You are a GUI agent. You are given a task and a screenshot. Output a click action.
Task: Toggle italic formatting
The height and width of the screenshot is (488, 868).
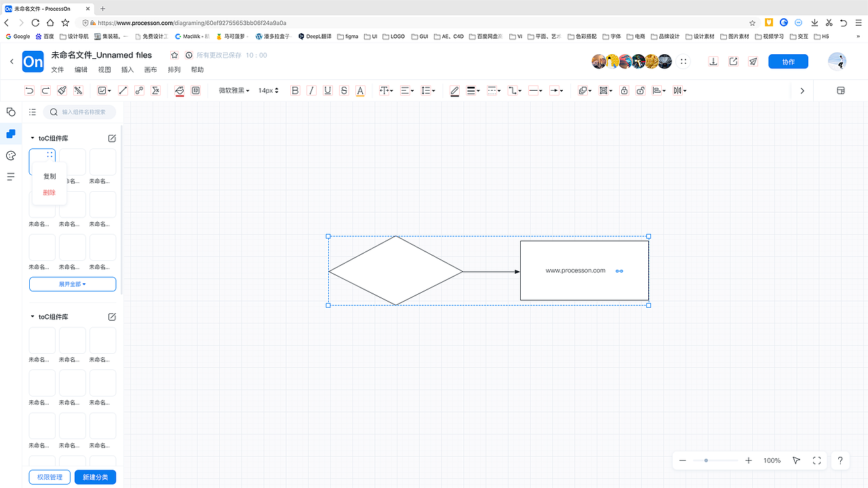coord(311,90)
